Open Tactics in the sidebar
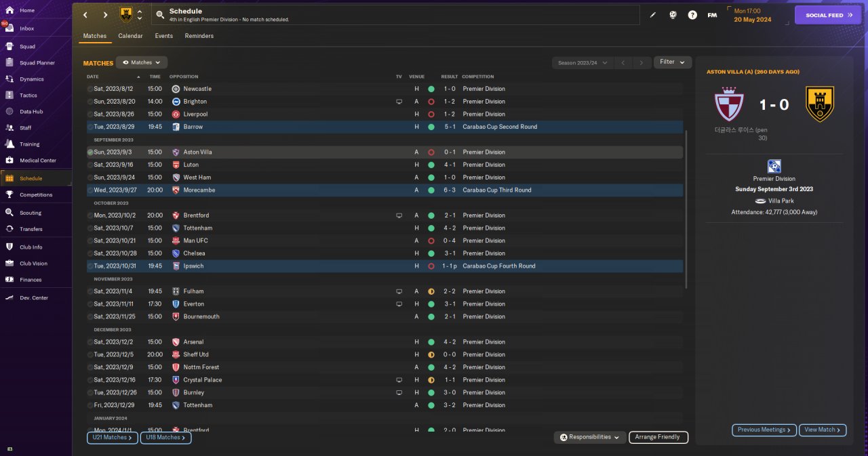This screenshot has height=456, width=868. tap(28, 95)
